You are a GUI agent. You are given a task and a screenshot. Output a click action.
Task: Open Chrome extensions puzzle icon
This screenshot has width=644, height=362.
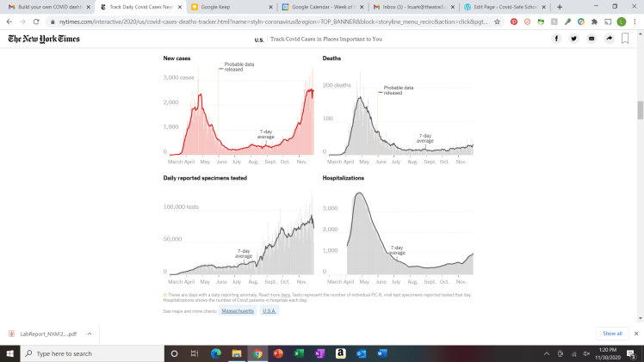(594, 21)
